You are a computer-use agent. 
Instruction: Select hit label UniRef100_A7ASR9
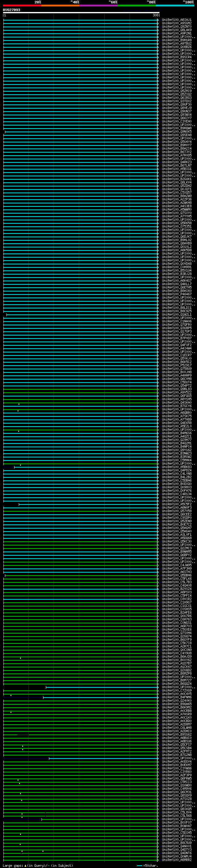pos(177,714)
